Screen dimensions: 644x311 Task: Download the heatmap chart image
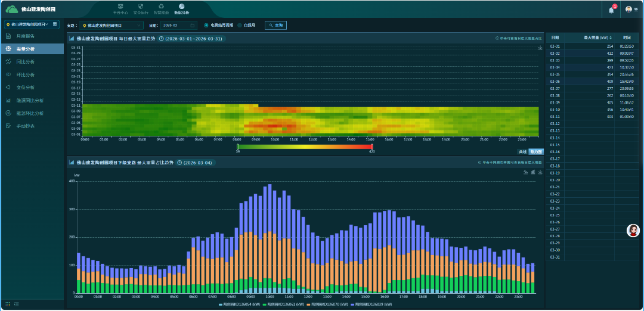click(540, 48)
